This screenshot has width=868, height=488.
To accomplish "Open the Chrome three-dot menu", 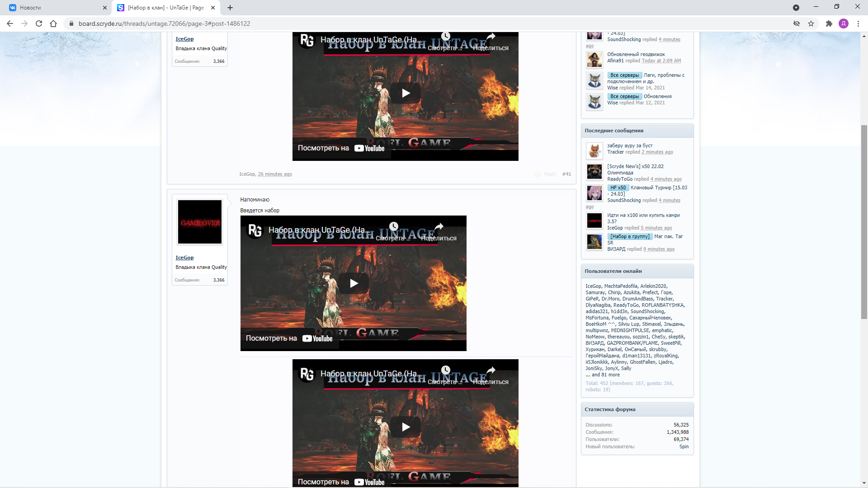I will point(858,23).
